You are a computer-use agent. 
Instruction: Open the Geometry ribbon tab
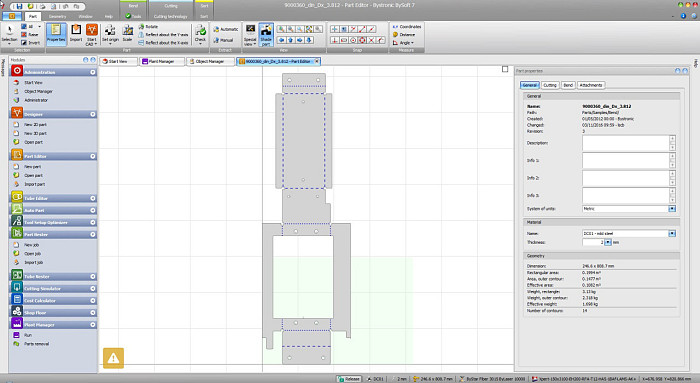point(57,17)
